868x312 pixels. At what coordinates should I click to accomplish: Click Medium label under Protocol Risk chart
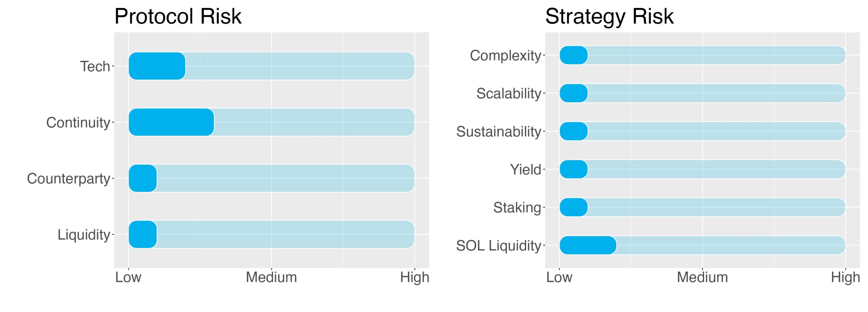tap(271, 277)
